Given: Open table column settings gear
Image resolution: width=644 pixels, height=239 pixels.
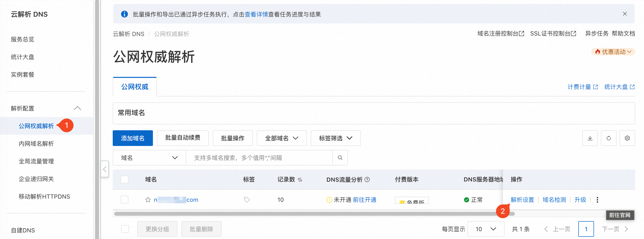Looking at the screenshot, I should click(x=627, y=138).
